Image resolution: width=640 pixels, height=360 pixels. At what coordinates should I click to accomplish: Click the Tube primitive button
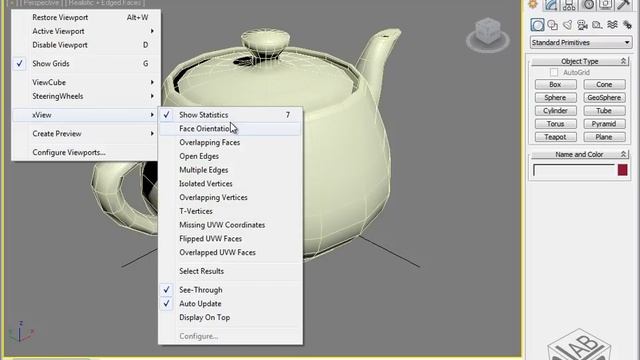(x=604, y=111)
